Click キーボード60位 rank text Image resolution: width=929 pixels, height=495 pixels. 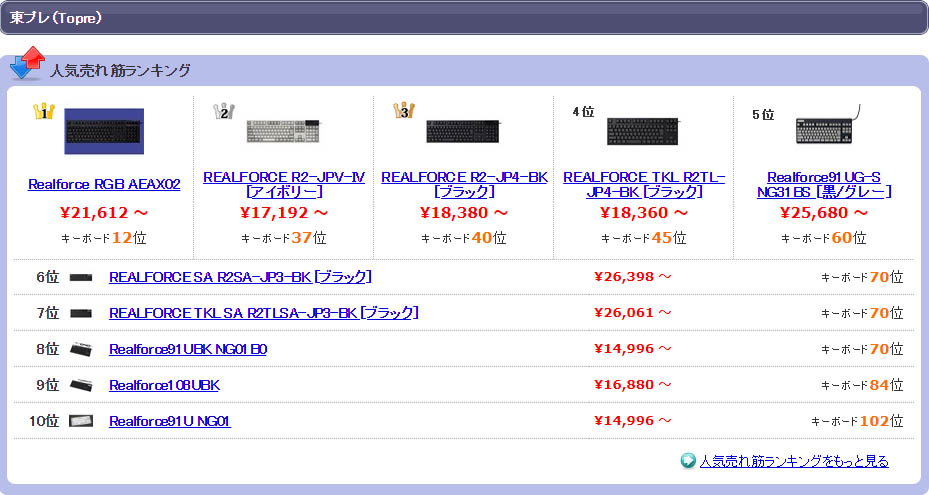coord(824,238)
